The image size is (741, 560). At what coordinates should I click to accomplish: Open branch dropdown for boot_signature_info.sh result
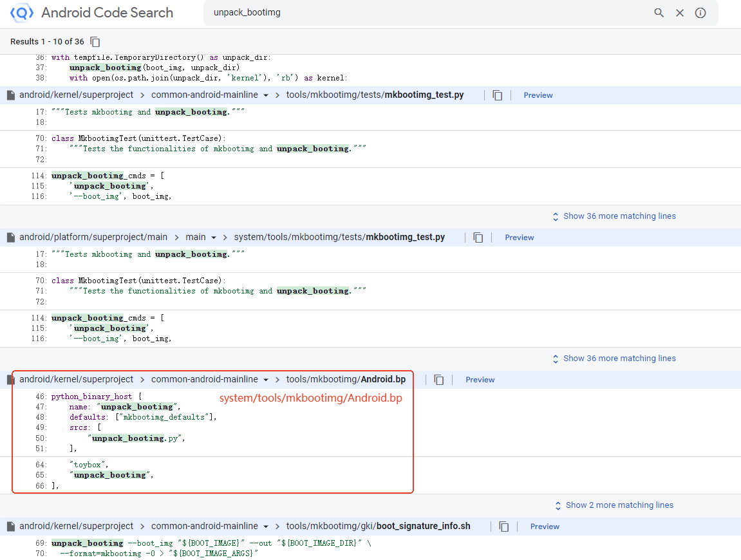click(266, 527)
